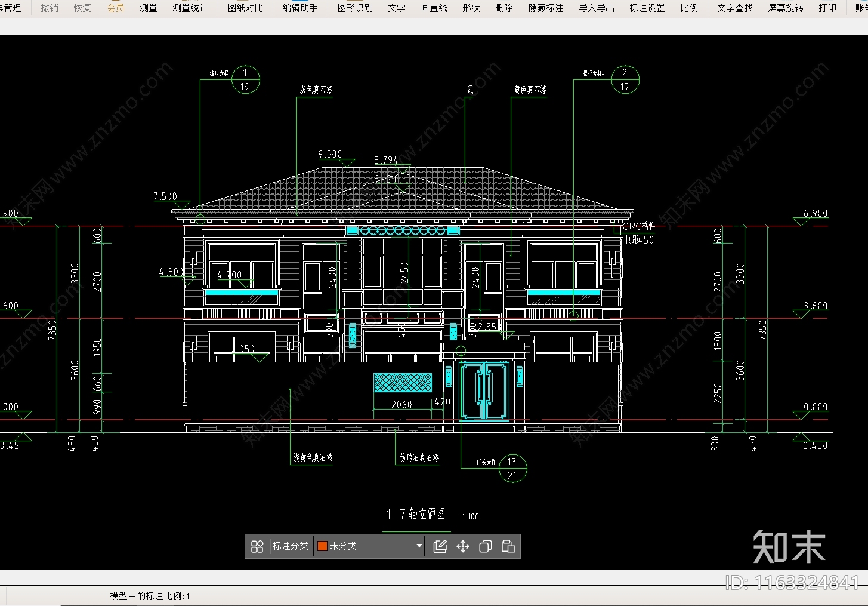Viewport: 868px width, 606px height.
Task: Click the 比例 scale button
Action: [x=689, y=8]
